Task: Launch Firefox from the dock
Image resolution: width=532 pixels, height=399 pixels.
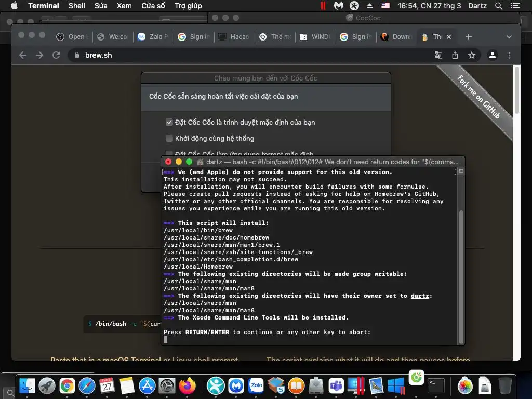Action: [x=187, y=386]
